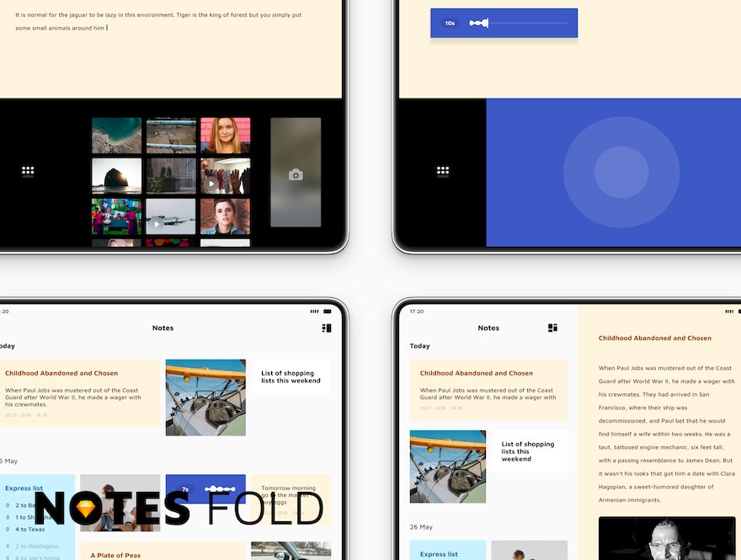Image resolution: width=741 pixels, height=560 pixels.
Task: Tap the grid icon beside the blue recording panel
Action: (x=443, y=171)
